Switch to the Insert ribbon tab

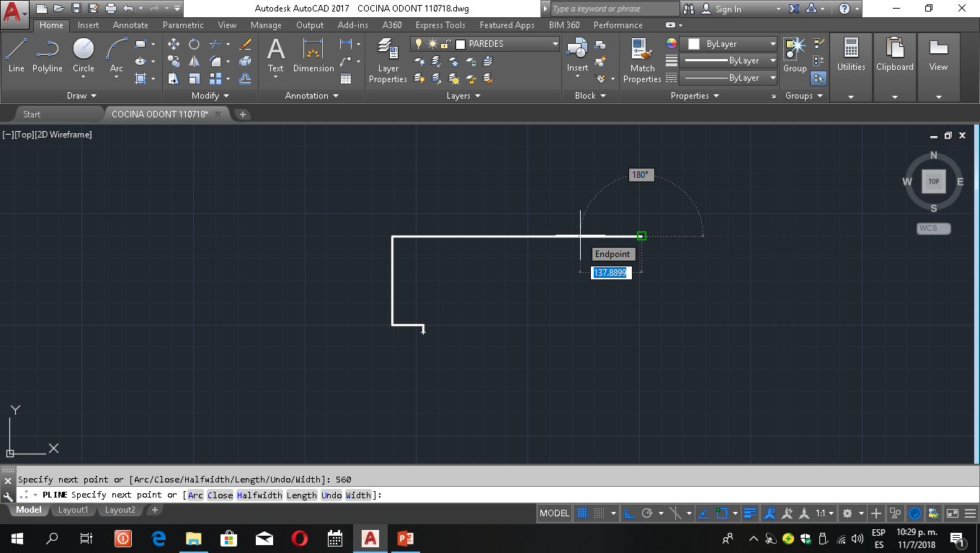coord(89,25)
